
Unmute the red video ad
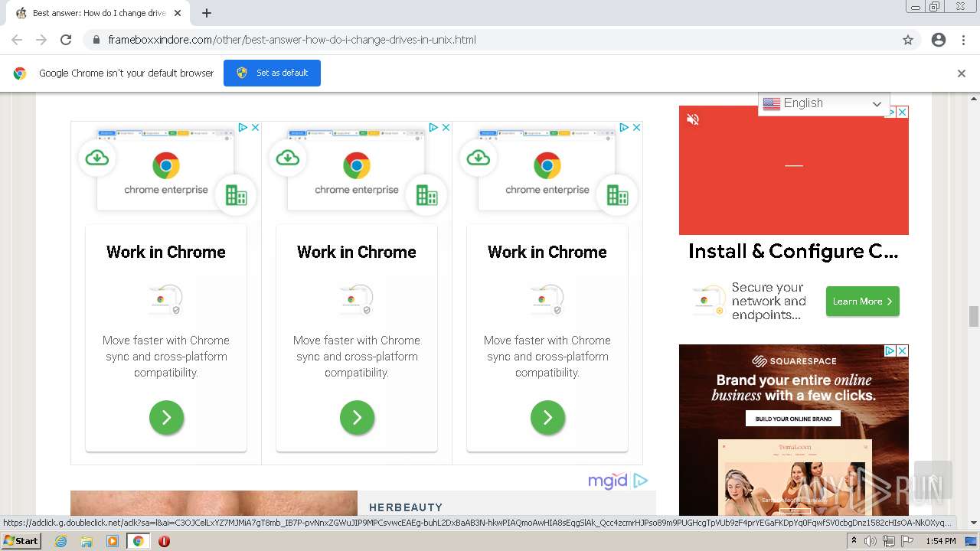tap(693, 119)
